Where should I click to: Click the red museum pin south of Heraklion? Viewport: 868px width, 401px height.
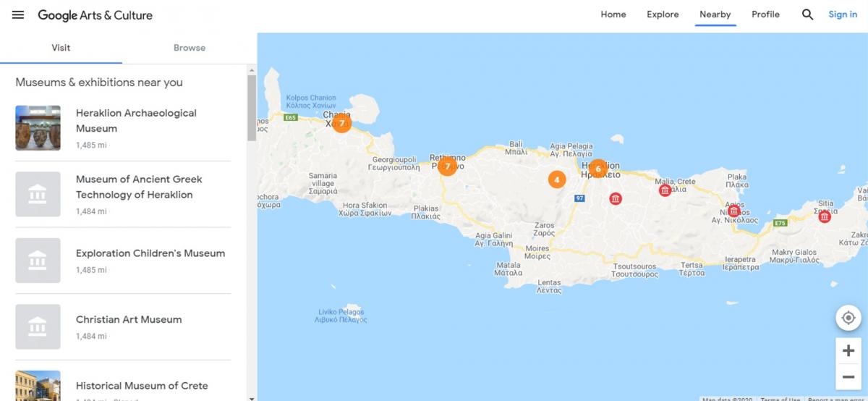pyautogui.click(x=615, y=198)
